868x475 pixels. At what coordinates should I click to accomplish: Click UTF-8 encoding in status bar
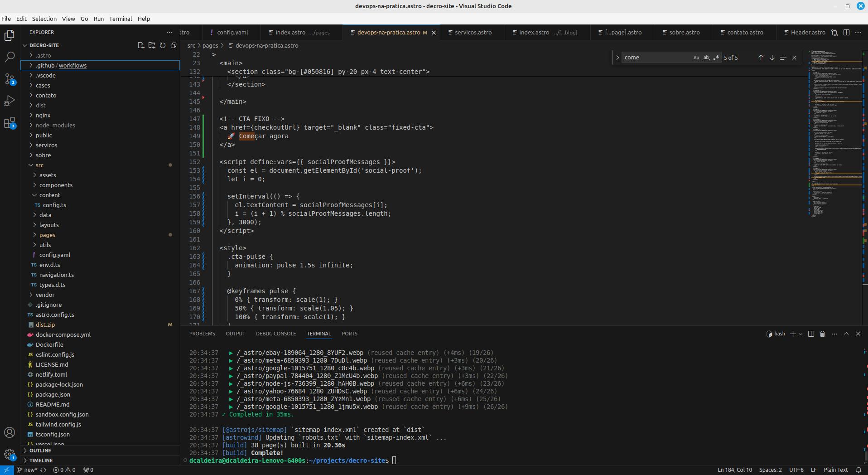[x=796, y=470]
